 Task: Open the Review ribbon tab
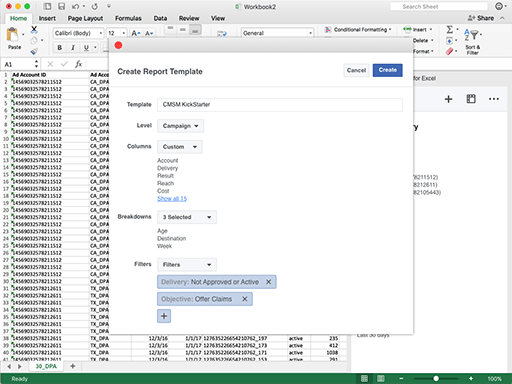pos(189,18)
